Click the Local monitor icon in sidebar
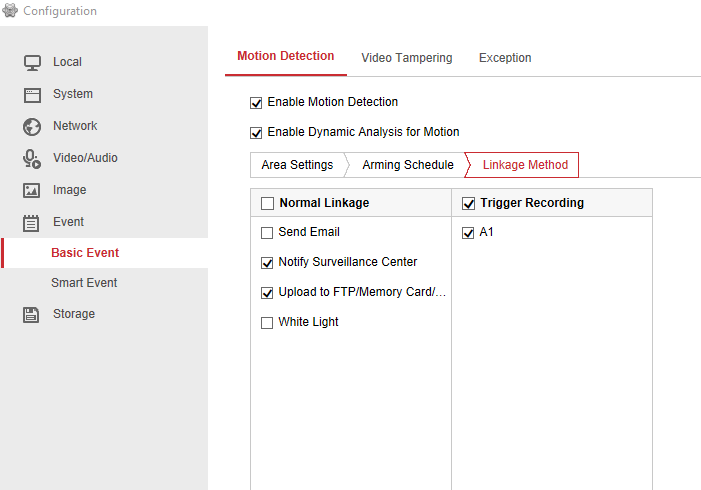The image size is (701, 490). 32,62
